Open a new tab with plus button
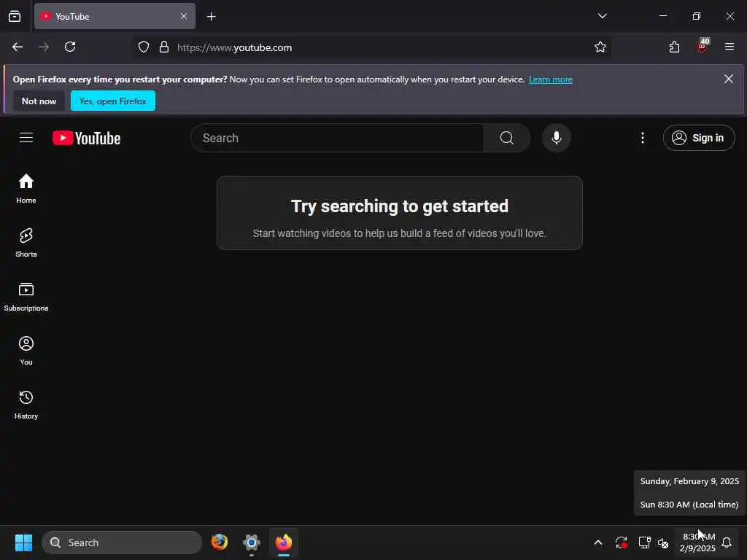Screen dimensions: 747x560 pos(211,17)
